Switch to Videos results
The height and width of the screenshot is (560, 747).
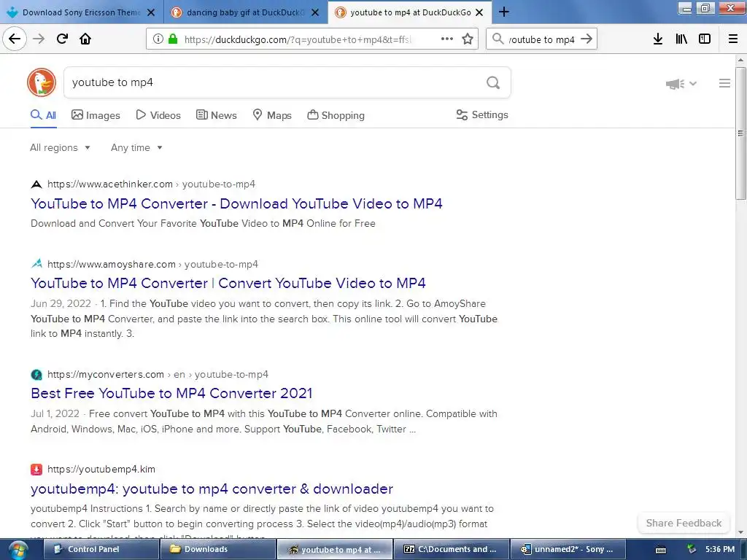[x=158, y=115]
